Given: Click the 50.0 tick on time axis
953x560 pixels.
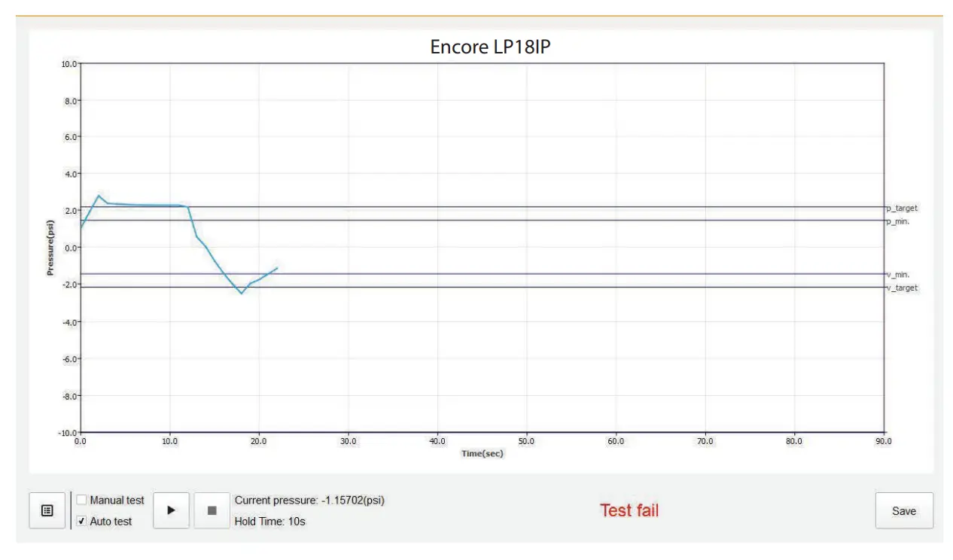Looking at the screenshot, I should pyautogui.click(x=526, y=442).
